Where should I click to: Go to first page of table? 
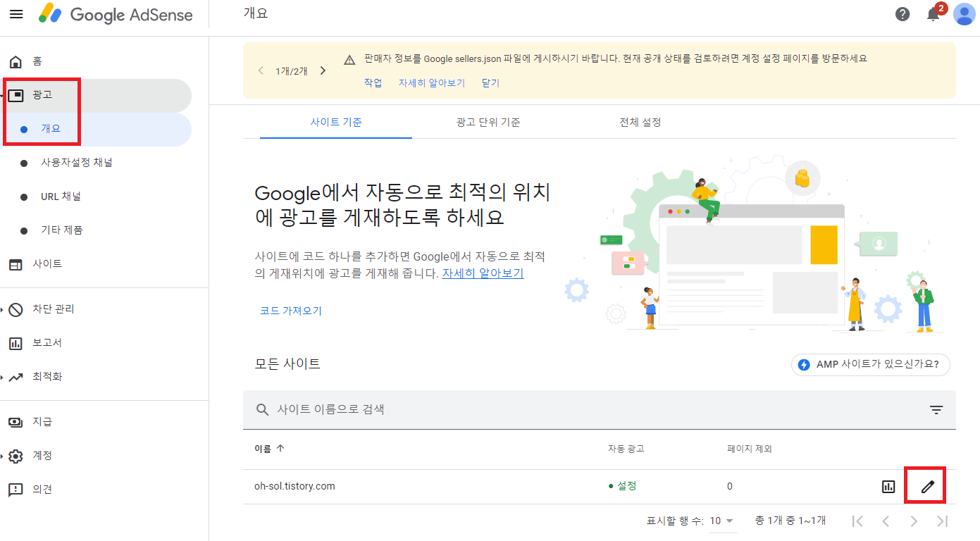(x=857, y=521)
